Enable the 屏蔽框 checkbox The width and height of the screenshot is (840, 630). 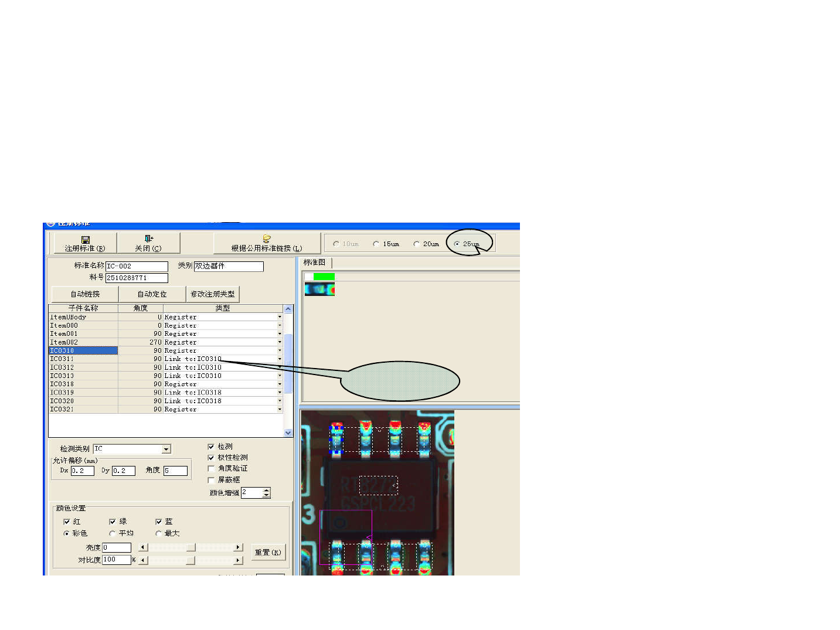click(211, 480)
